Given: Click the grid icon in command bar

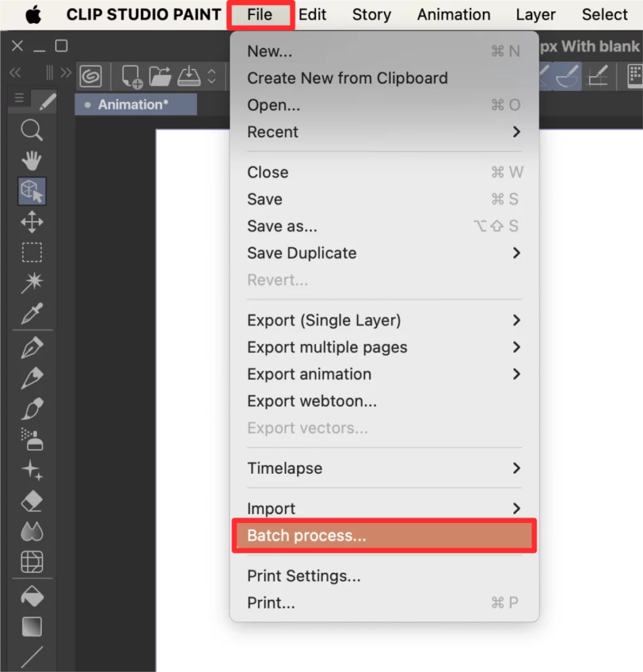Looking at the screenshot, I should [x=635, y=76].
